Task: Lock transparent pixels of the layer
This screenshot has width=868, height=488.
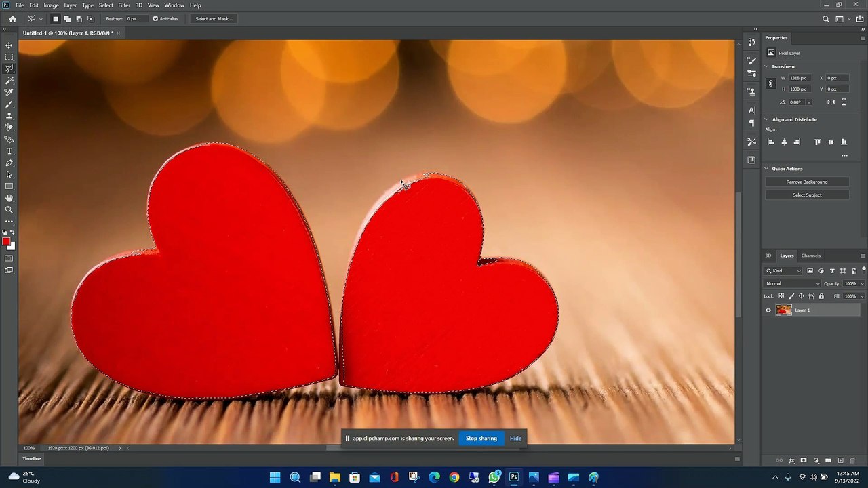Action: tap(781, 296)
